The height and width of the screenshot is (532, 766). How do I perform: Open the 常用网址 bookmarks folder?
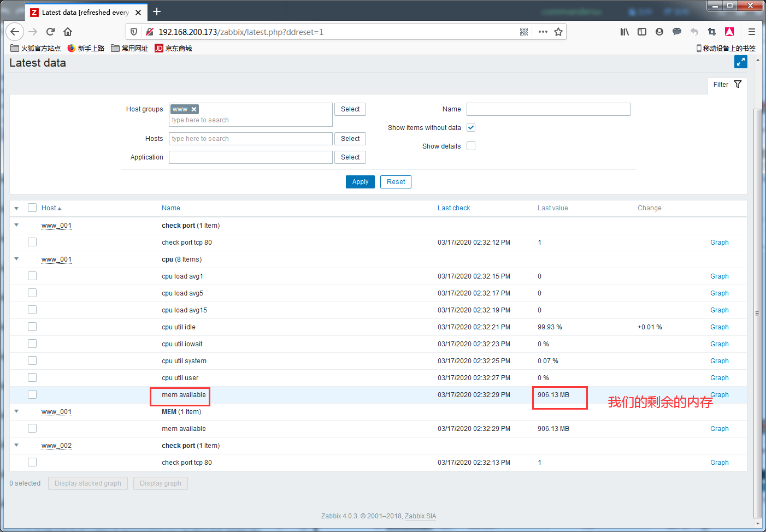[129, 48]
